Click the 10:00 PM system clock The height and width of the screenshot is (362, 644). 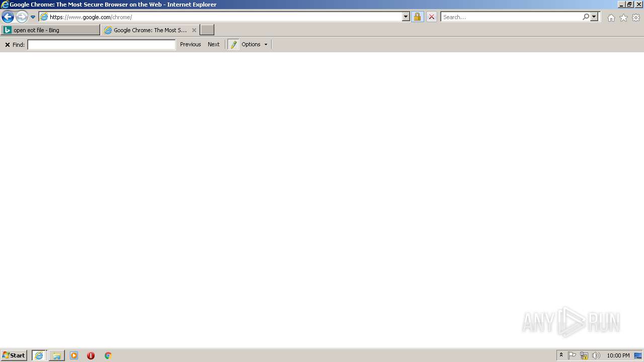coord(618,355)
